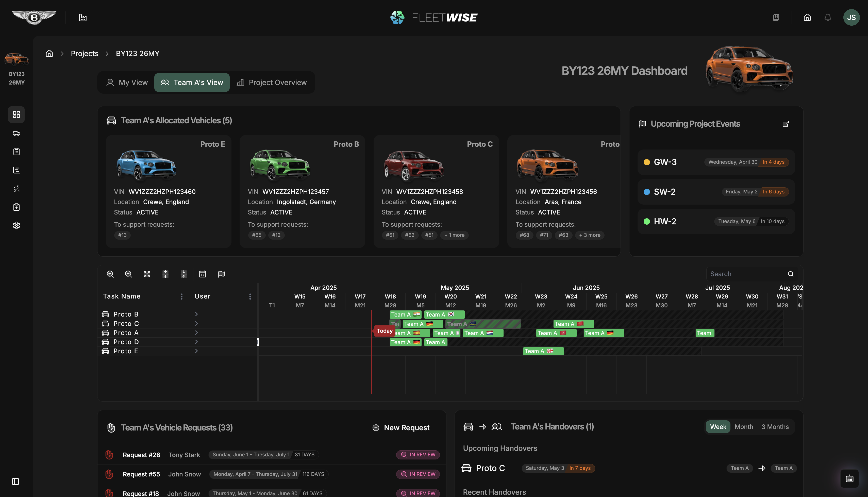Click BY123 26MY in the breadcrumb
Viewport: 868px width, 497px height.
138,54
